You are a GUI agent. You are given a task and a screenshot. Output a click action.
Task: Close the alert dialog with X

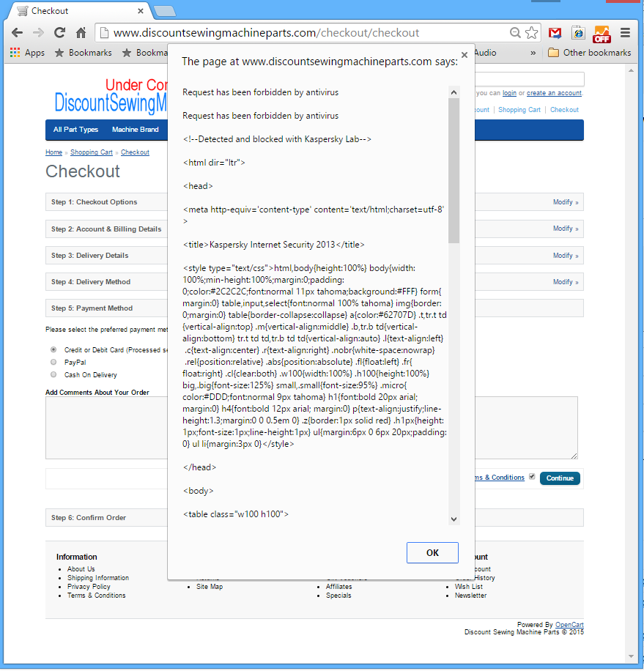(465, 55)
